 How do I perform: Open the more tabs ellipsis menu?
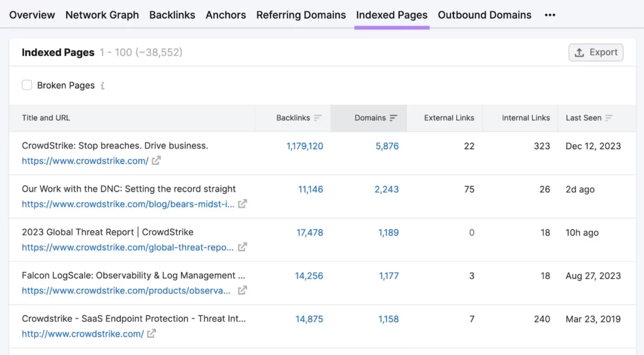pos(550,15)
